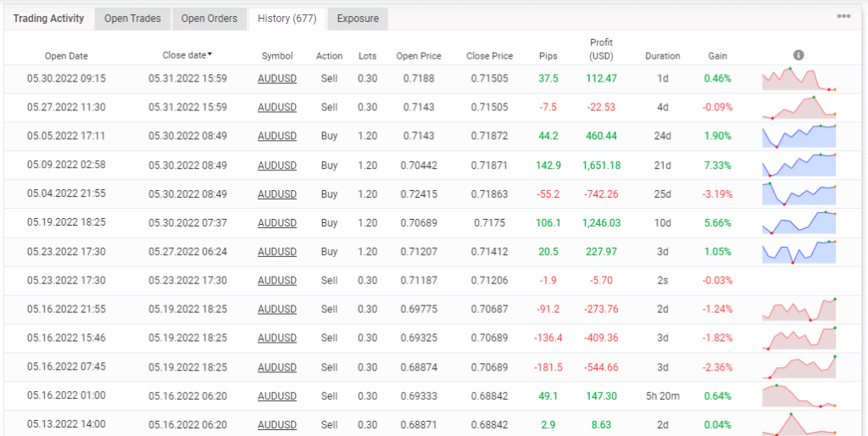Sort table by Duration column

[x=663, y=56]
